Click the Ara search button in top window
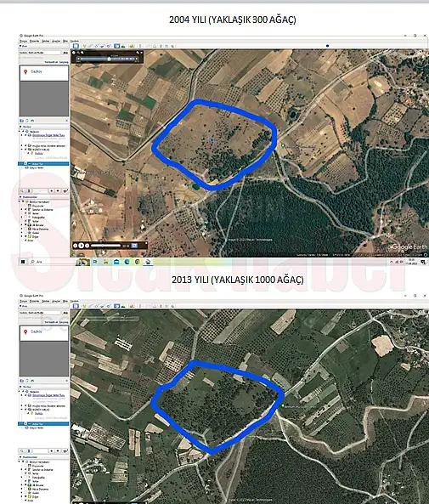 tap(65, 53)
